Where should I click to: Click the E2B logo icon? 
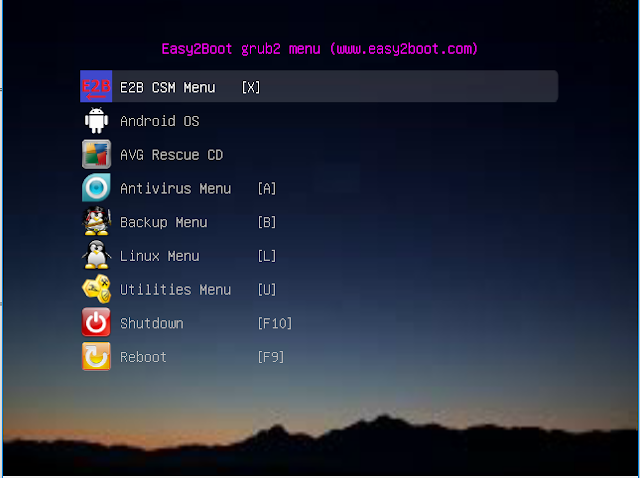96,86
